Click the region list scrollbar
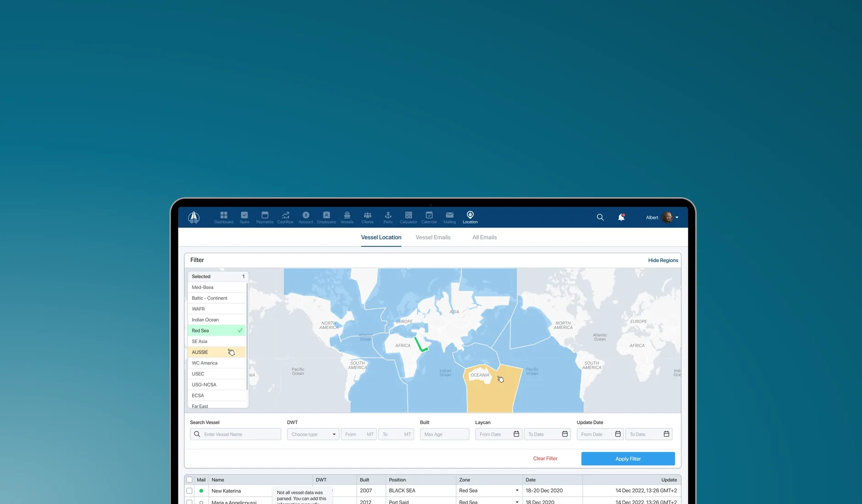This screenshot has width=862, height=504. (247, 336)
